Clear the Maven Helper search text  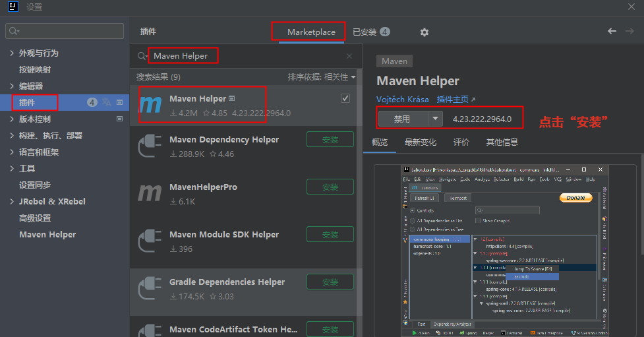(x=349, y=56)
